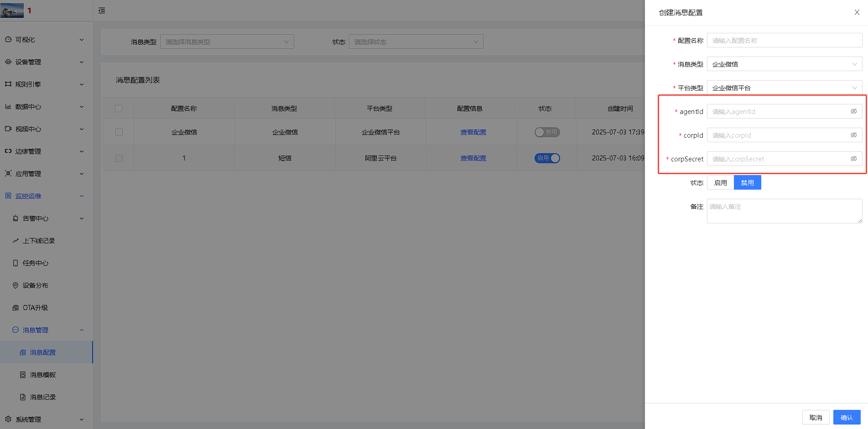Click the 配置名称 input field
This screenshot has height=429, width=868.
[784, 41]
